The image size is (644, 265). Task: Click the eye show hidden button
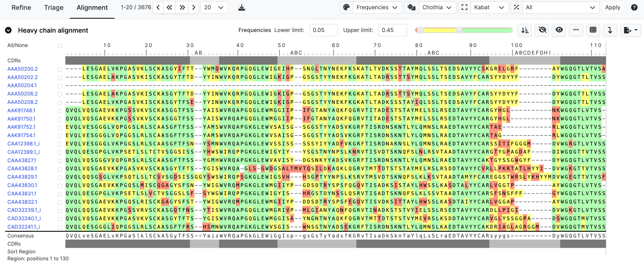point(559,30)
